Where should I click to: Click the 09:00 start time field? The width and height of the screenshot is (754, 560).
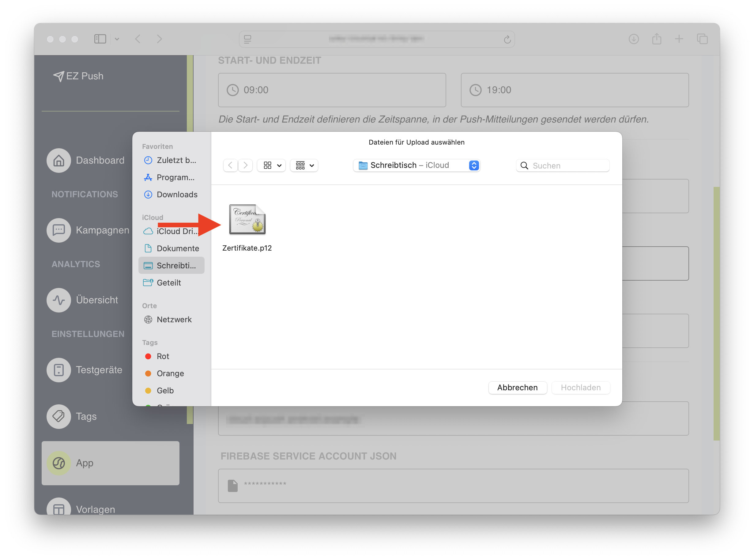tap(332, 90)
